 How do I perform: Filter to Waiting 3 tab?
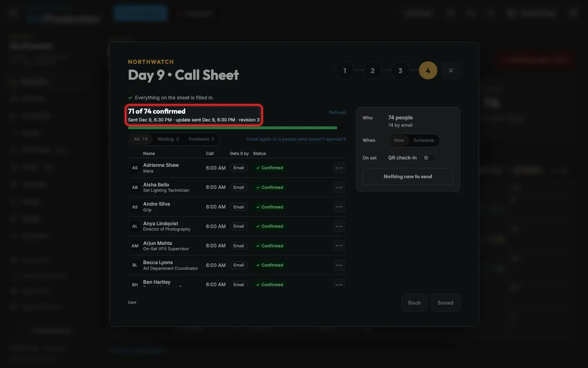click(168, 139)
